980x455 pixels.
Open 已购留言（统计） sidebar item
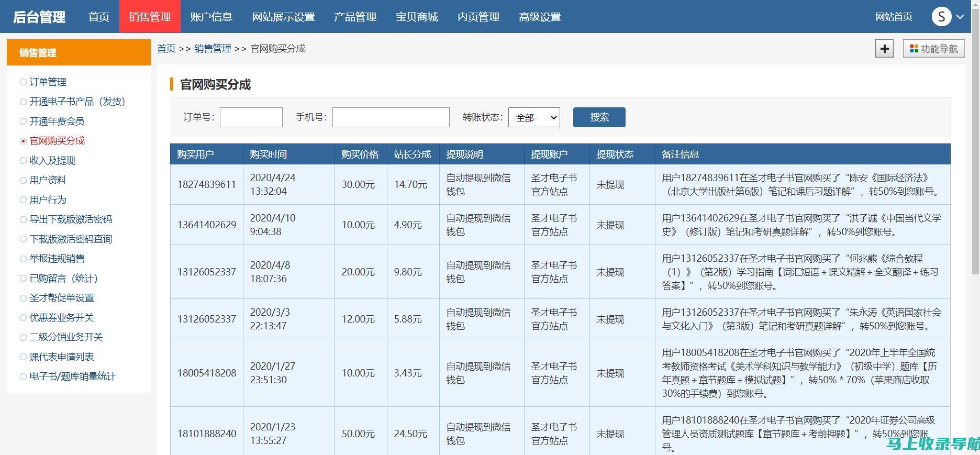pos(63,278)
